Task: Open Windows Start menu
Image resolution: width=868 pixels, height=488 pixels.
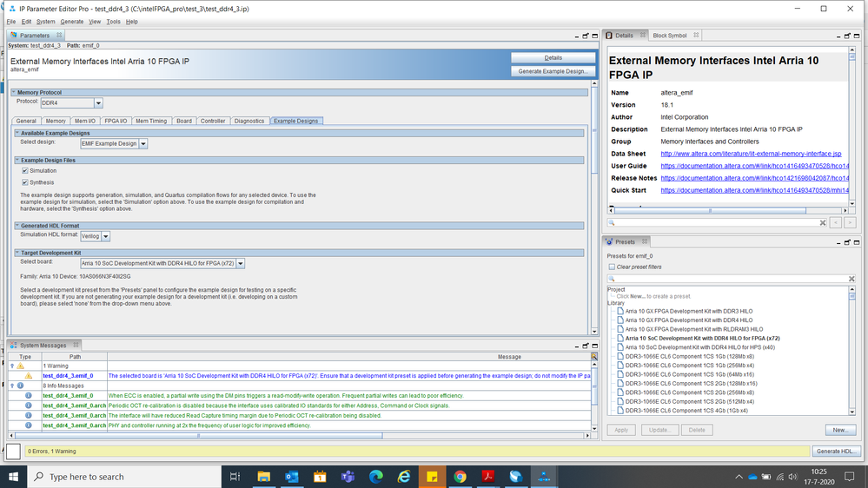Action: pyautogui.click(x=13, y=477)
